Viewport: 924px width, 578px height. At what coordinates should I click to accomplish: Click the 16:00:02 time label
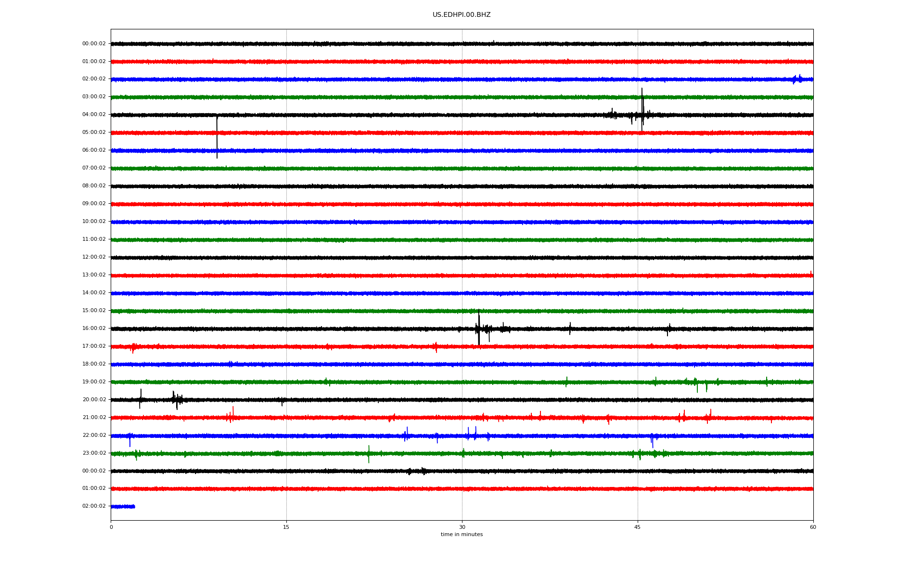click(94, 328)
